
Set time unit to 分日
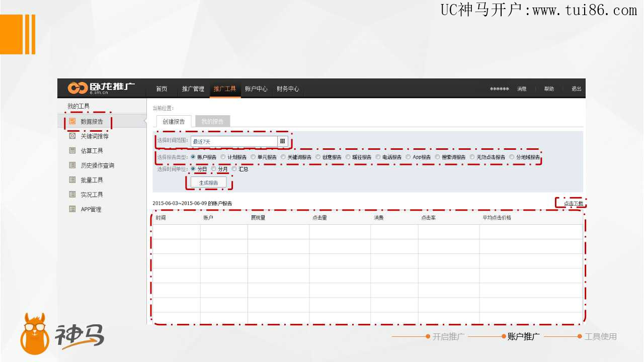point(193,169)
